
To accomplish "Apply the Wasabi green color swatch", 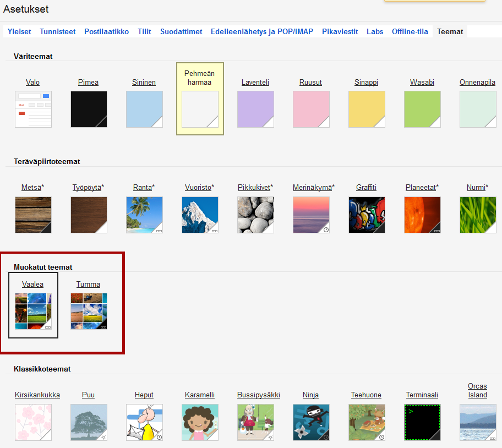I will click(x=422, y=109).
